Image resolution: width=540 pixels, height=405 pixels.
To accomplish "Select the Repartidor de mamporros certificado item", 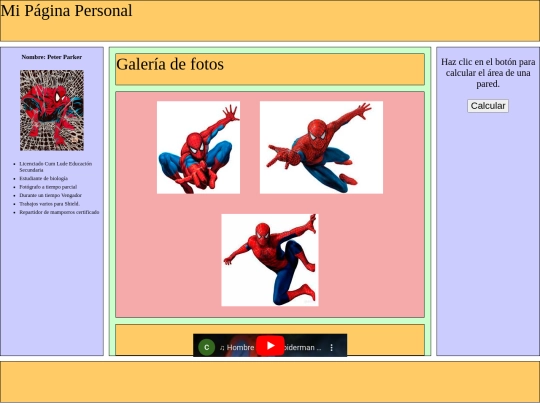I will click(59, 212).
